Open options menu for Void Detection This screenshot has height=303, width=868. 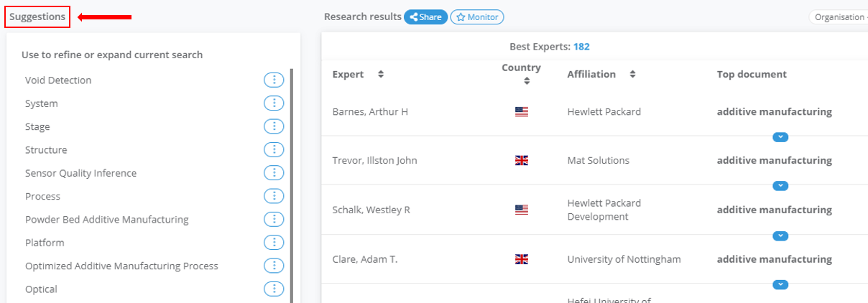(x=274, y=80)
